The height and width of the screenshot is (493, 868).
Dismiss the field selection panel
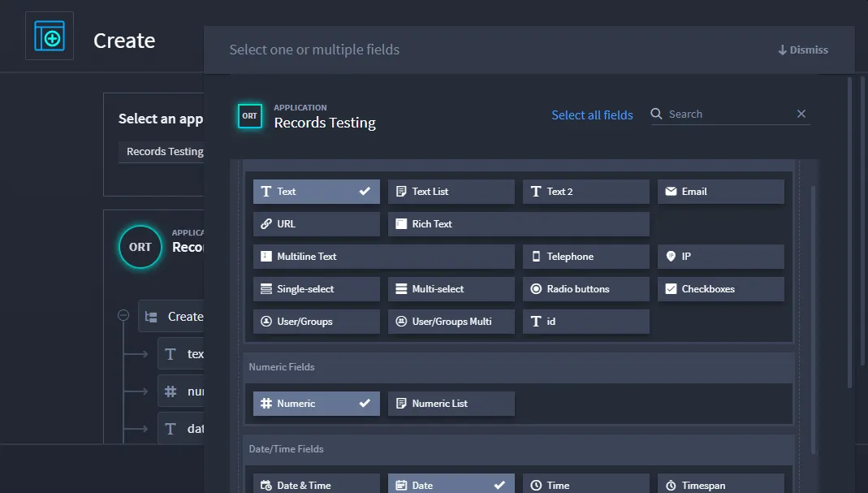(x=803, y=50)
